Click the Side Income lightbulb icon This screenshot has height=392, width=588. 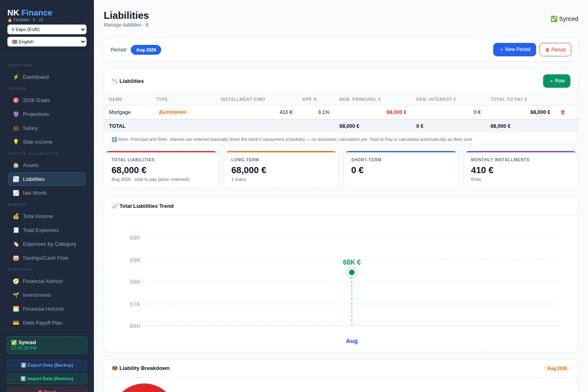16,142
